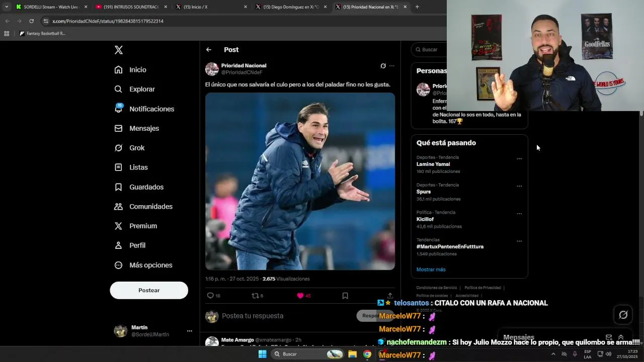
Task: Click the Grok icon on the post header
Action: coord(383,66)
